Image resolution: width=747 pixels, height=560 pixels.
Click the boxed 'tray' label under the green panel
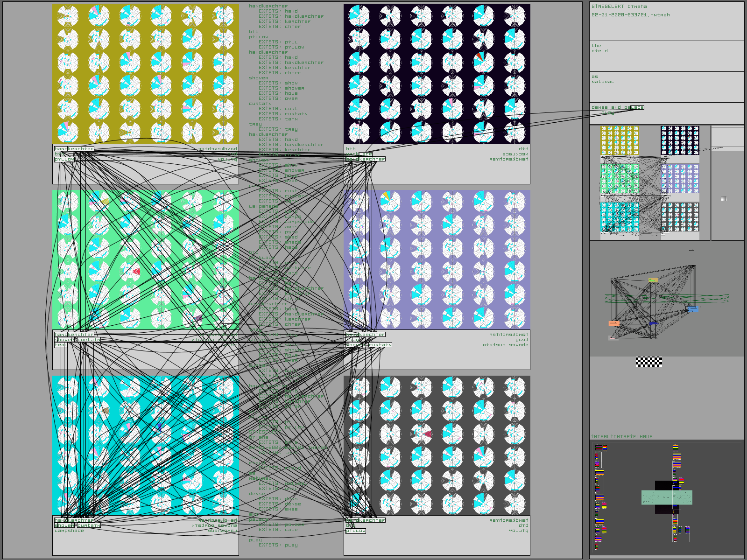[x=61, y=345]
